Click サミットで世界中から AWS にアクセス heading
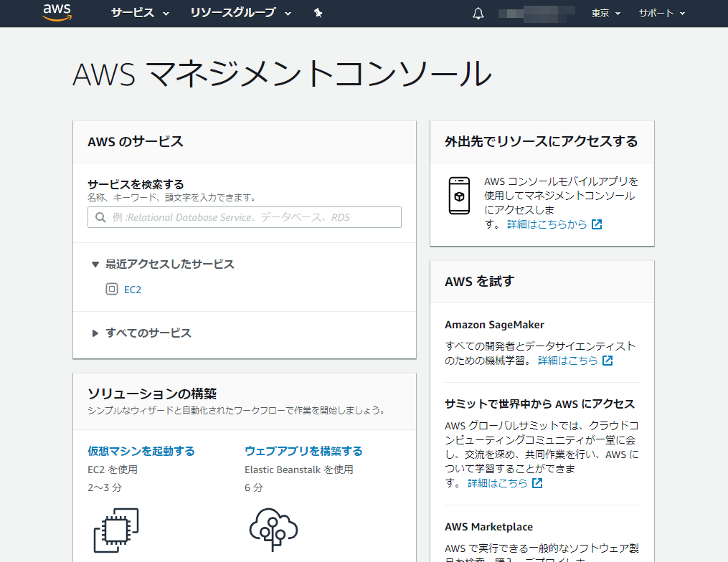The image size is (728, 562). tap(539, 404)
